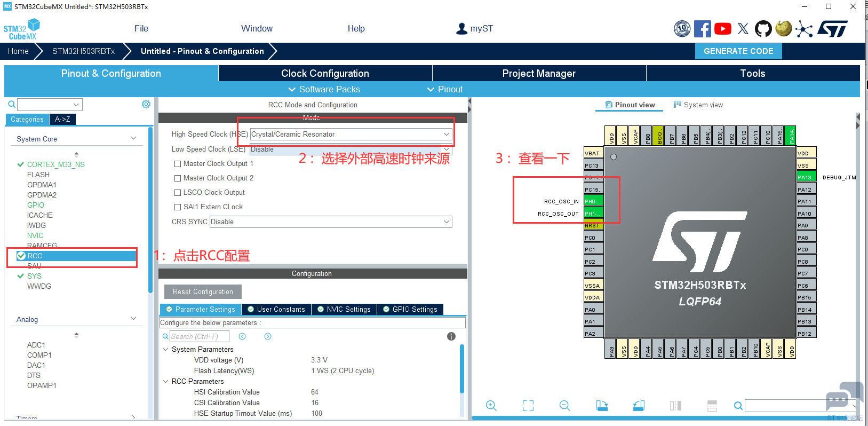The width and height of the screenshot is (868, 426).
Task: Open the File menu
Action: pyautogui.click(x=141, y=29)
